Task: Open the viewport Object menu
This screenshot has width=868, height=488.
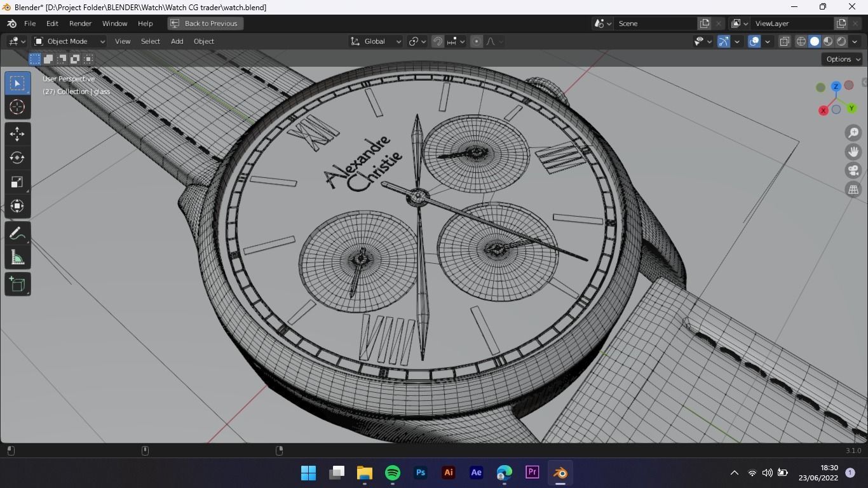Action: [x=204, y=41]
